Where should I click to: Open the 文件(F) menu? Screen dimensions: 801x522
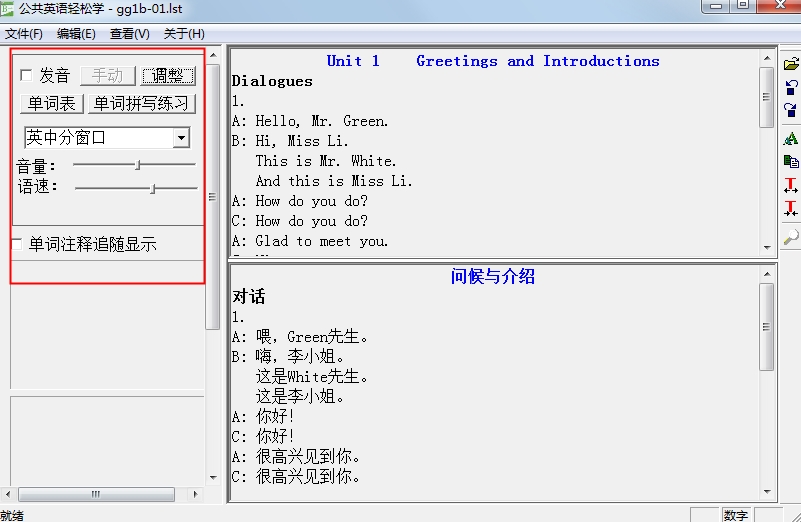(24, 34)
